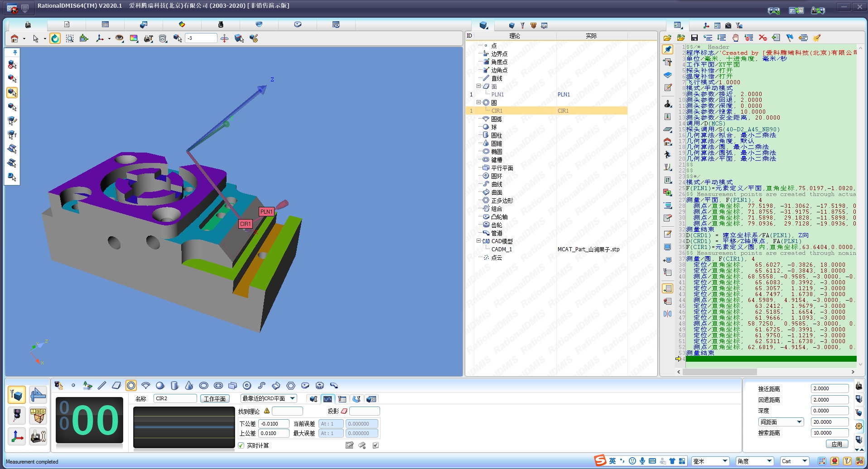The image size is (868, 469).
Task: Click the 实际 column header
Action: pos(591,36)
